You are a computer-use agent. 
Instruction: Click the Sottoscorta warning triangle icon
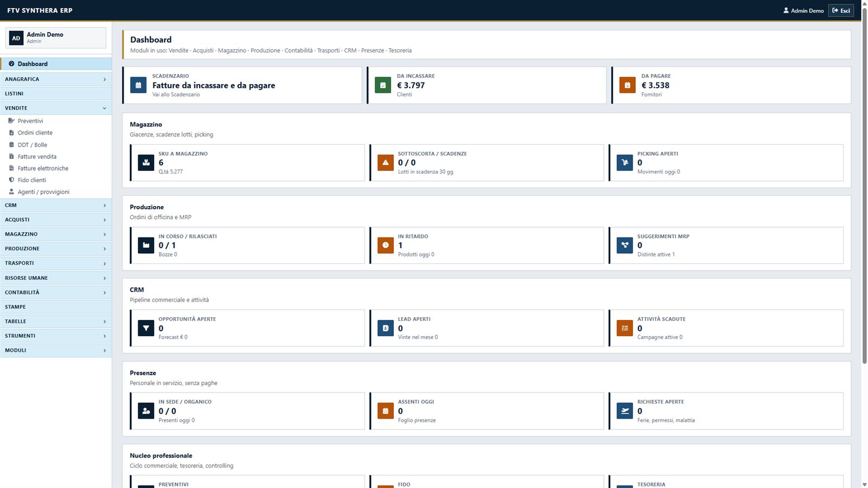385,163
